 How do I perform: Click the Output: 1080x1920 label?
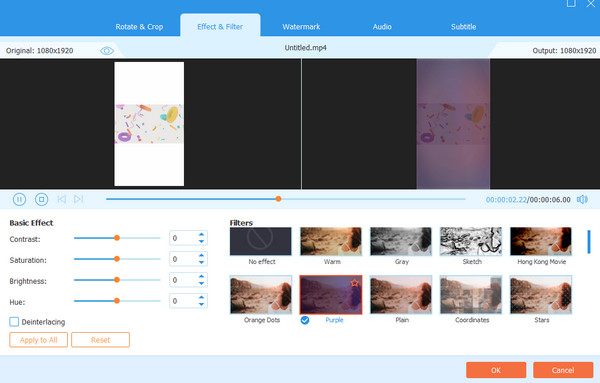point(564,51)
